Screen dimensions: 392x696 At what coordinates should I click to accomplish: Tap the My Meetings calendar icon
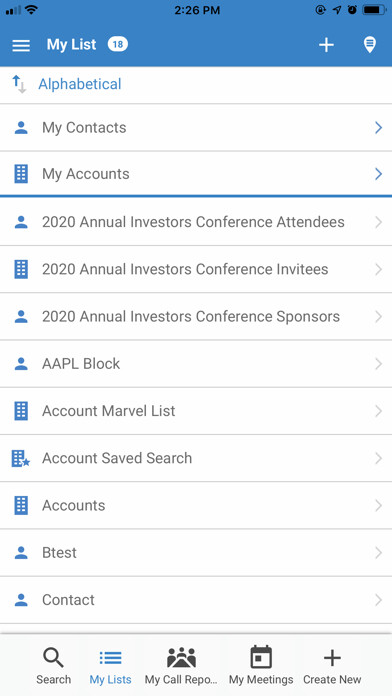[261, 657]
